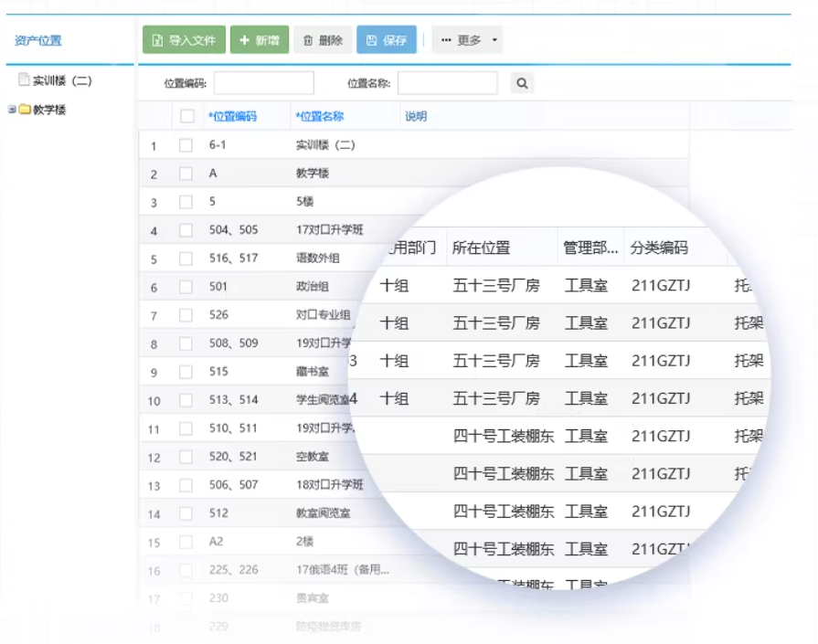Click the 删除 delete button
This screenshot has height=644, width=818.
[323, 39]
